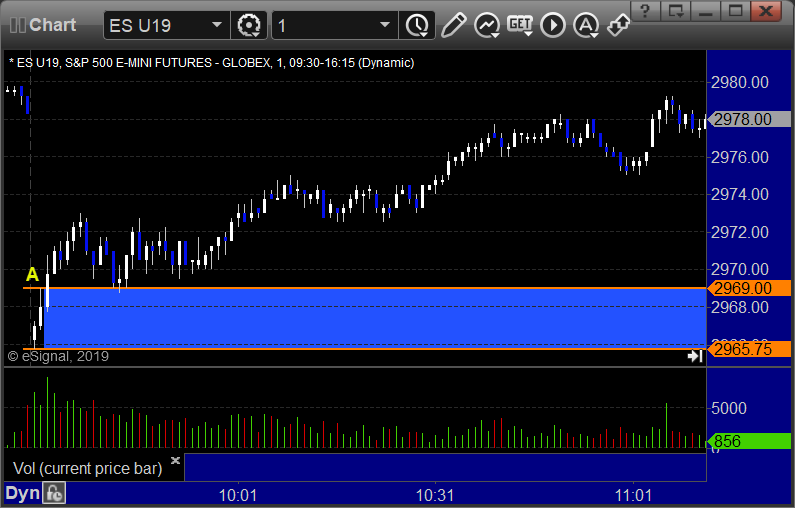Click the link windows pin icon

(x=618, y=25)
